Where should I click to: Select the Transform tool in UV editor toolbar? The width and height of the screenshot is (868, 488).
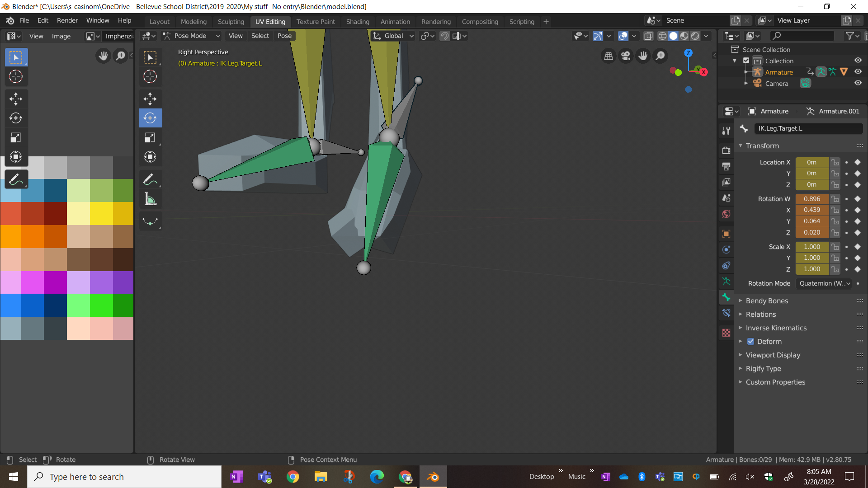[16, 157]
